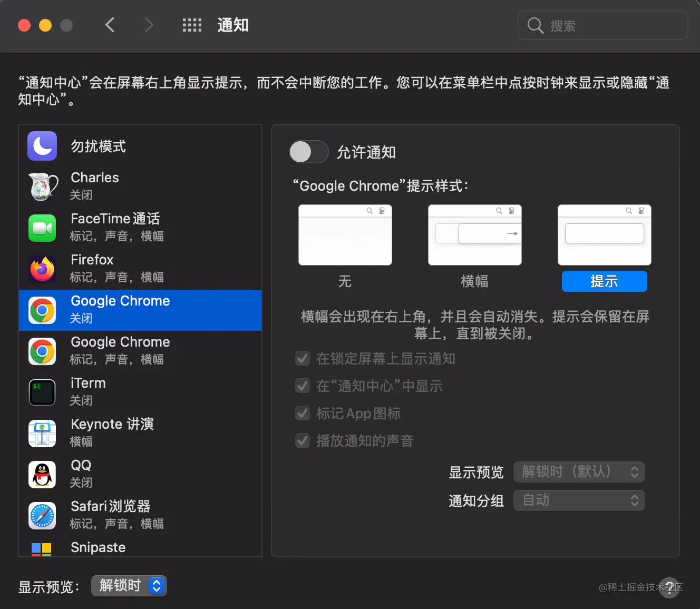Toggle 在“通知中心”中显示 checkbox
This screenshot has width=700, height=609.
[x=303, y=386]
